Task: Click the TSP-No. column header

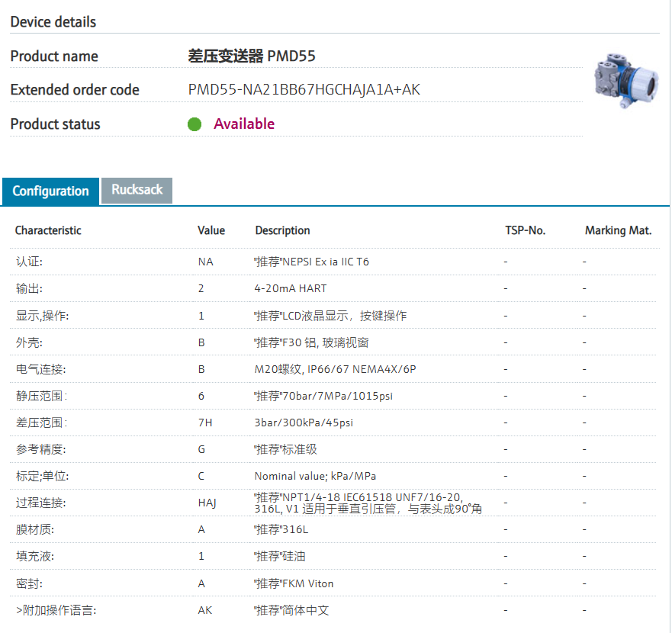Action: 525,230
